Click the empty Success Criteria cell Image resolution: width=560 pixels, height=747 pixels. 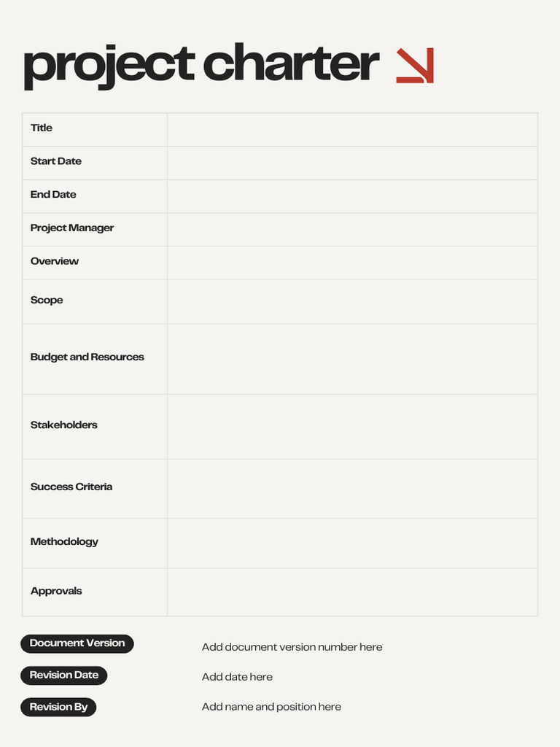pos(352,489)
